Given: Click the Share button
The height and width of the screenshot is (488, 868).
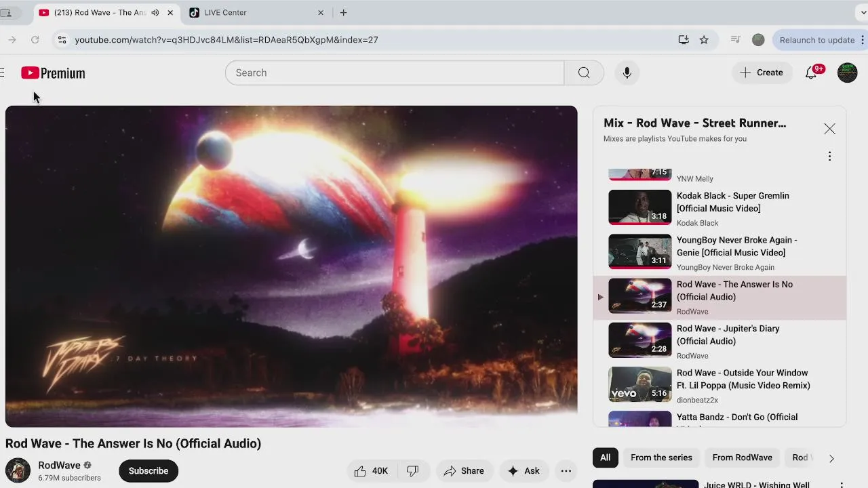Looking at the screenshot, I should tap(465, 471).
